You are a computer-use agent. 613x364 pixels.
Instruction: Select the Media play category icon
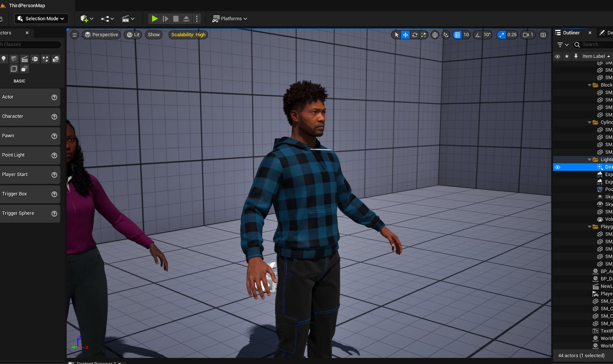[35, 59]
